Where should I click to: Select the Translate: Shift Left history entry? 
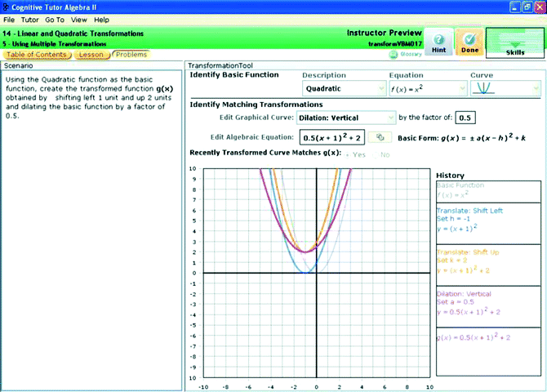point(488,224)
